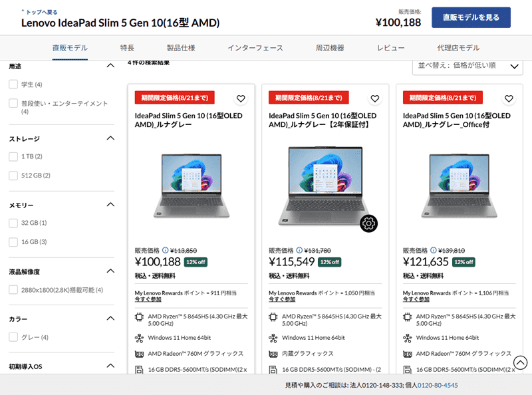Collapse the カラー filter section
The height and width of the screenshot is (395, 532).
[x=110, y=319]
